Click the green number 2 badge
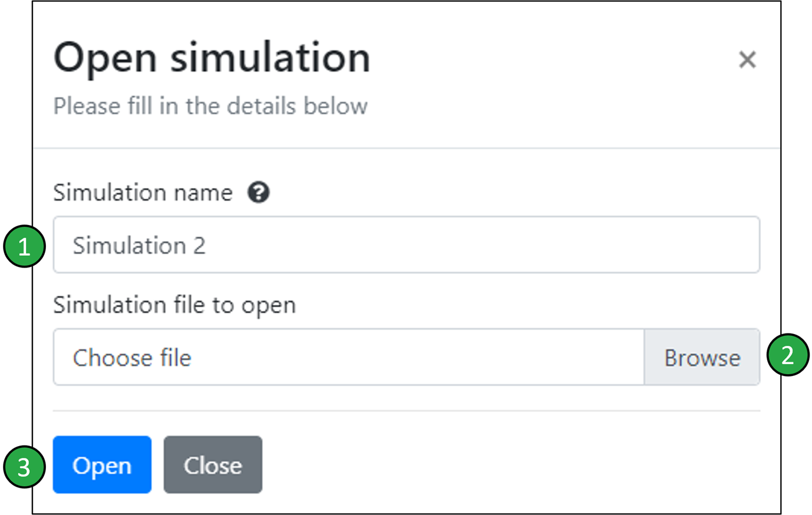This screenshot has height=515, width=812. (787, 355)
